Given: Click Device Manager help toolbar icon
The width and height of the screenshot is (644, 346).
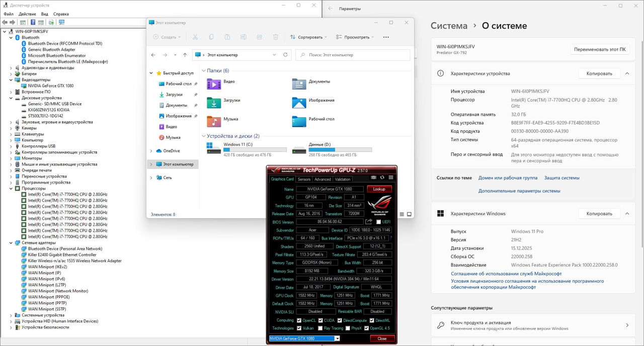Looking at the screenshot, I should click(x=33, y=22).
